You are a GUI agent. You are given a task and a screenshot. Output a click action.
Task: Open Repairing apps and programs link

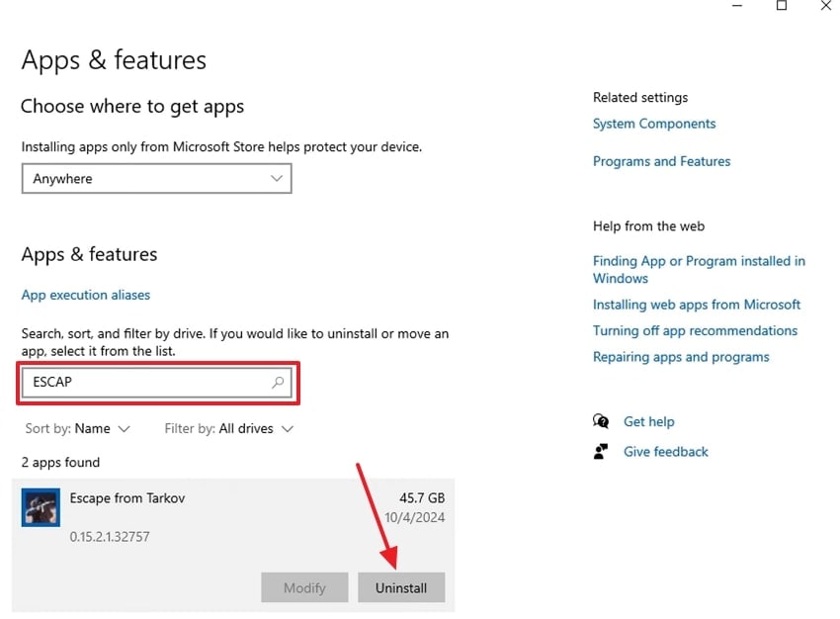point(681,357)
